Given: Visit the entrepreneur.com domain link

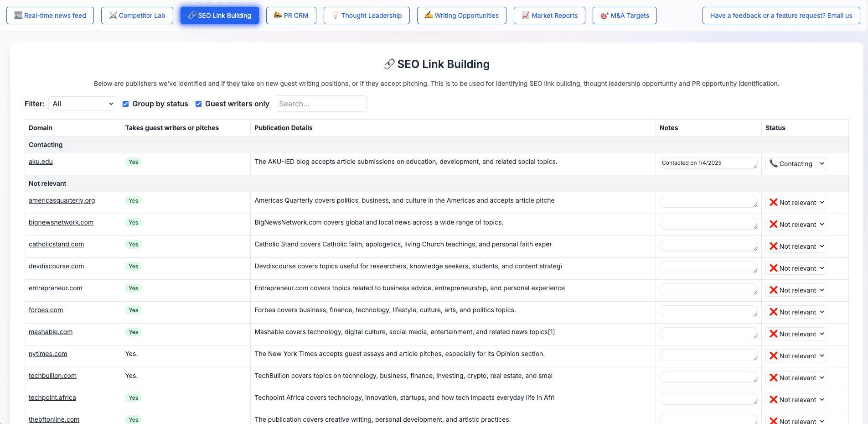Looking at the screenshot, I should pyautogui.click(x=55, y=288).
